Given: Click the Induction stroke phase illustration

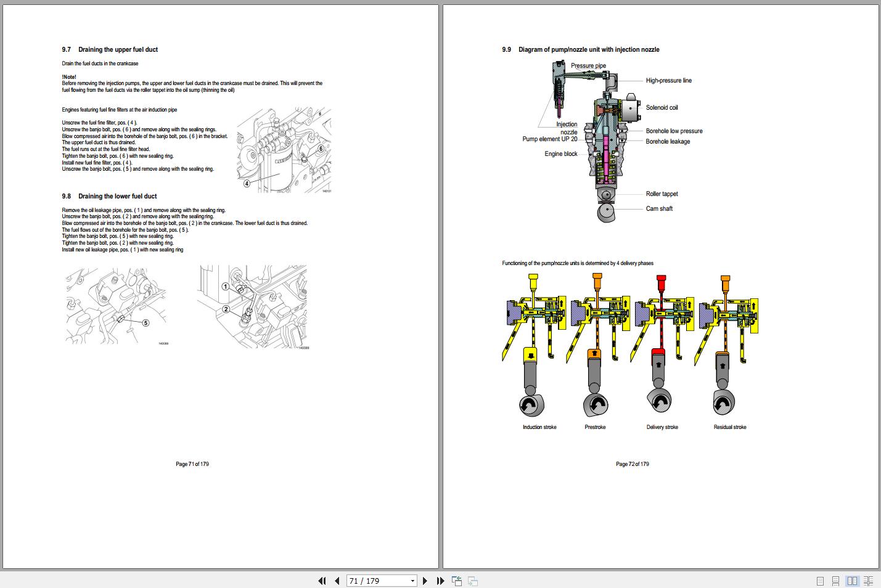Looking at the screenshot, I should click(x=538, y=351).
